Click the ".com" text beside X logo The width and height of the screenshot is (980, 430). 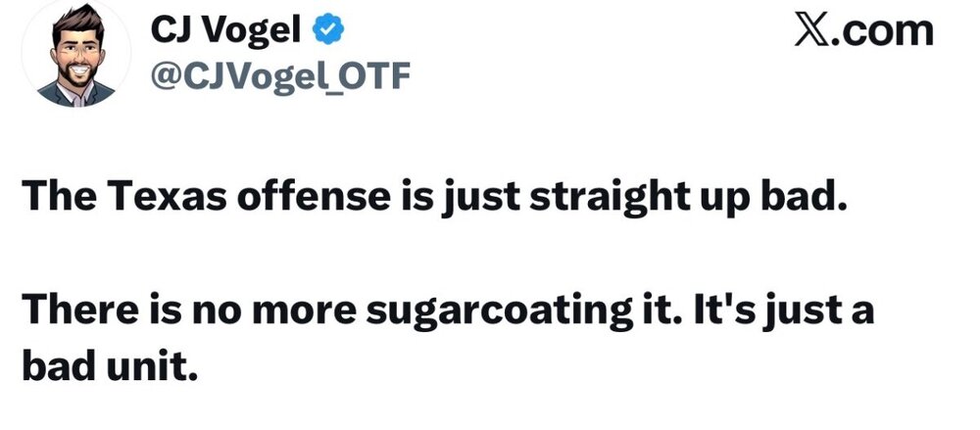883,31
